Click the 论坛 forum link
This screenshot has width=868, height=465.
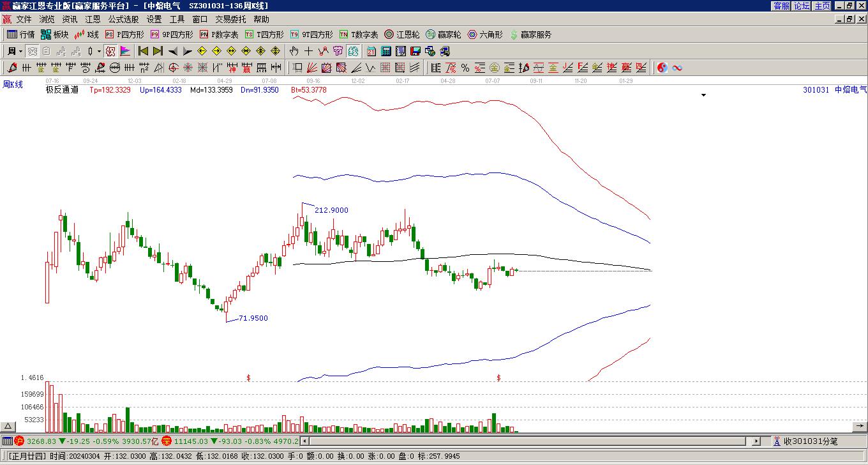click(x=802, y=6)
